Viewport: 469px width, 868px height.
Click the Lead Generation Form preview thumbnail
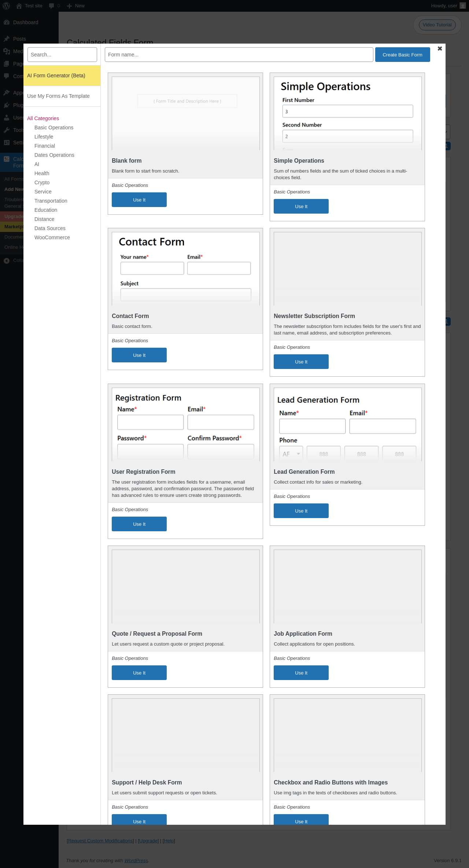pyautogui.click(x=348, y=424)
